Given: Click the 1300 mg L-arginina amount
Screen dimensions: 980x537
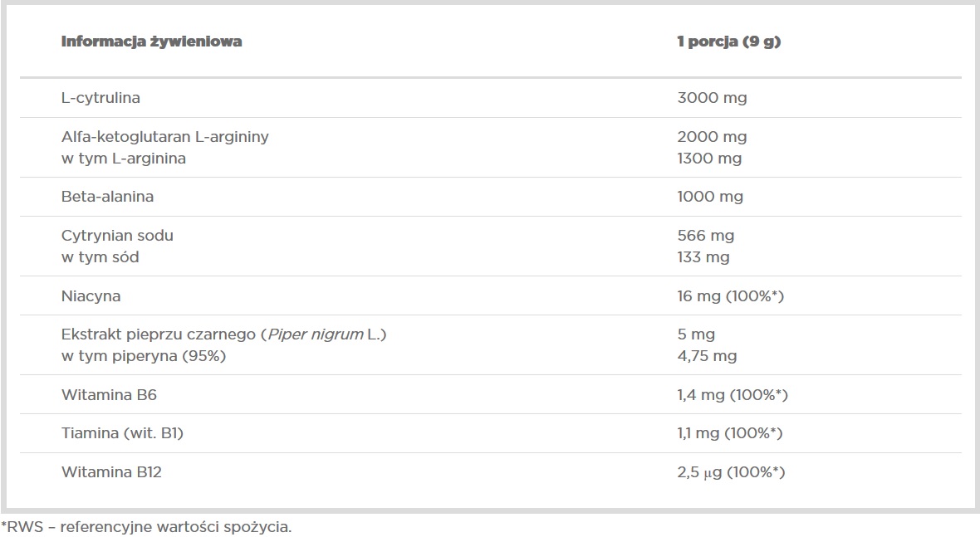Looking at the screenshot, I should coord(710,159).
